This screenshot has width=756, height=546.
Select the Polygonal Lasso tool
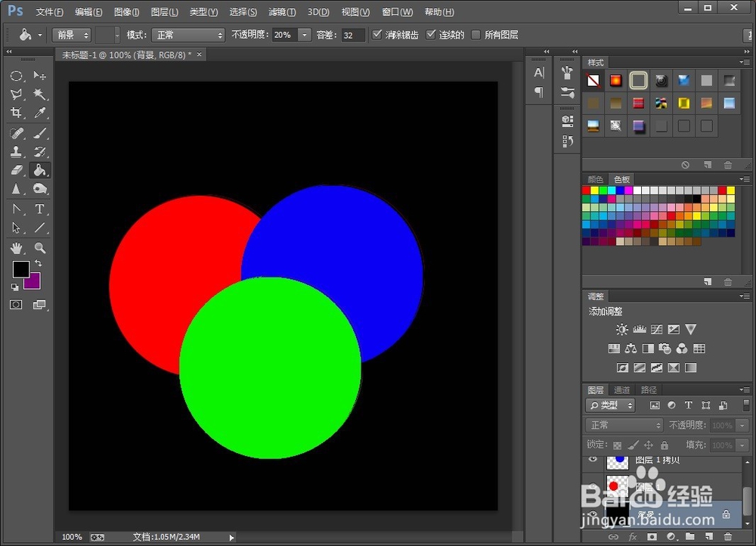pos(16,94)
